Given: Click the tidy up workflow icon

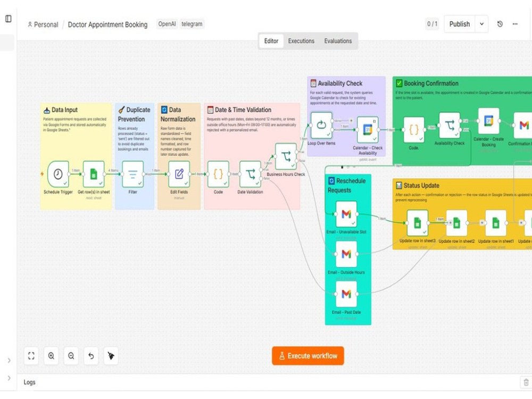Looking at the screenshot, I should pos(111,355).
